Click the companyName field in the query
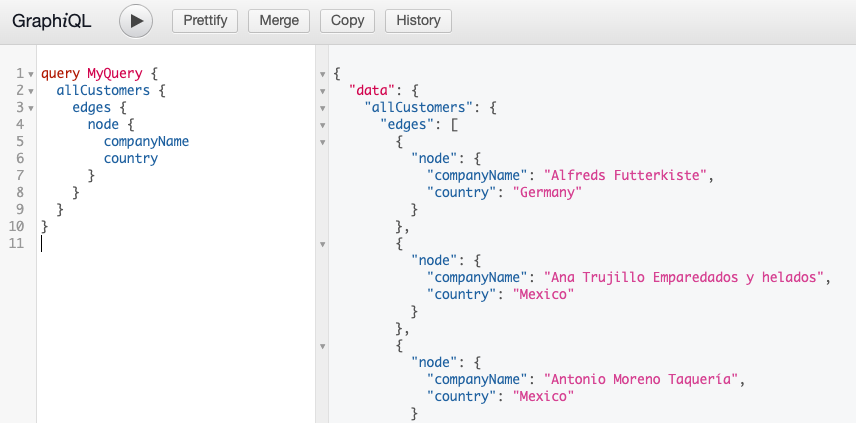 (x=146, y=141)
